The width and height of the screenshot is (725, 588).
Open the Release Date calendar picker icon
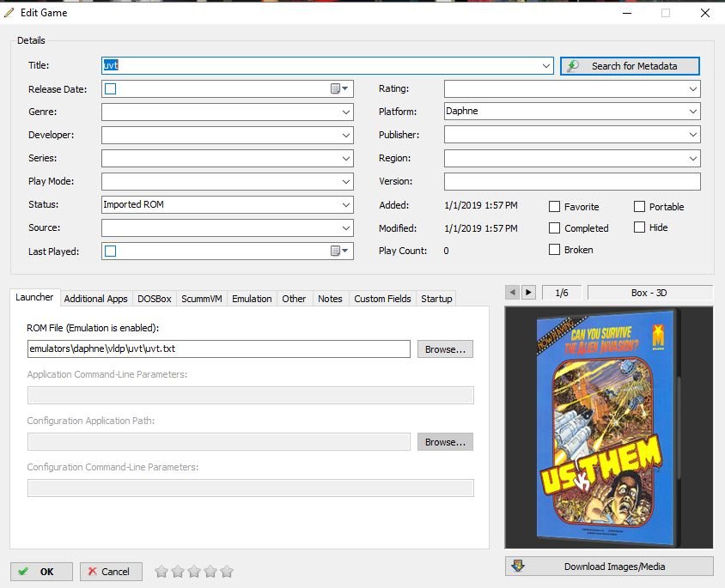pyautogui.click(x=339, y=88)
